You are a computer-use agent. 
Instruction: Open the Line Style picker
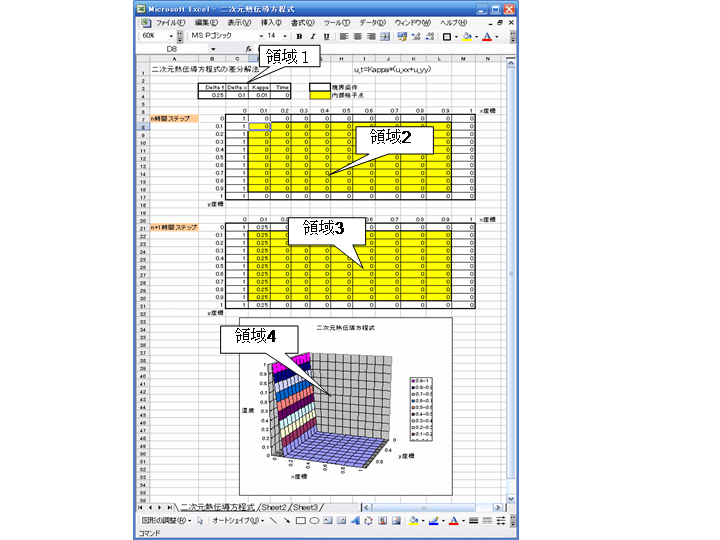click(x=474, y=520)
